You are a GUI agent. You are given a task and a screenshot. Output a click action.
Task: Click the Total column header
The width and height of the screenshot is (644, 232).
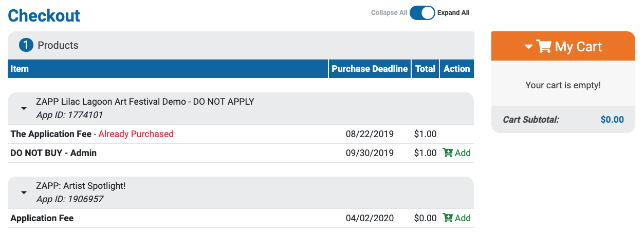(x=425, y=69)
